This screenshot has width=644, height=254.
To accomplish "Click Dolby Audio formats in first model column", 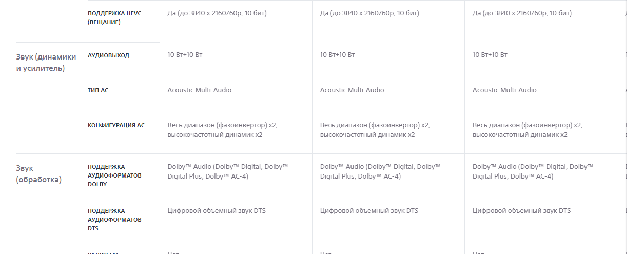I will (x=227, y=171).
